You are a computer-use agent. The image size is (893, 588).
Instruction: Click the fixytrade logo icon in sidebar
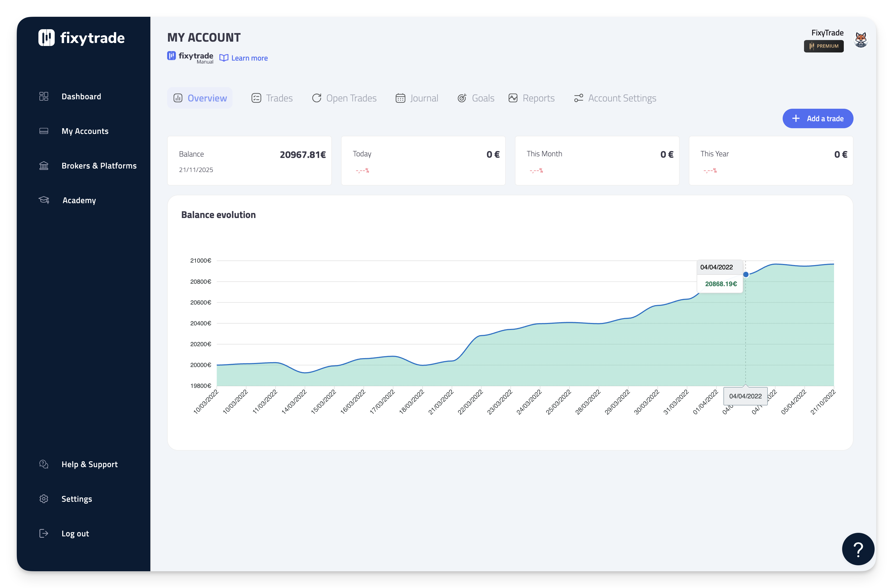(47, 38)
